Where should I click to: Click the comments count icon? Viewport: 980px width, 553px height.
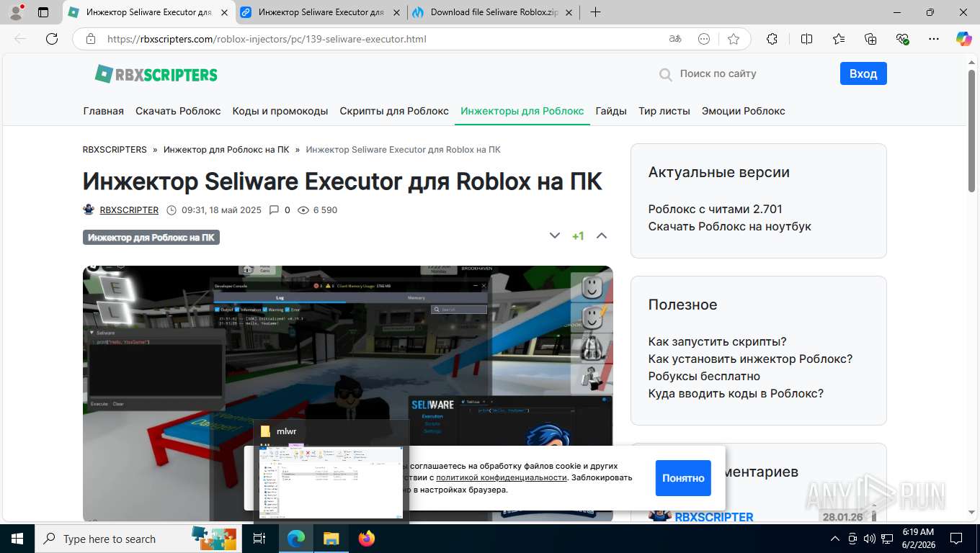(x=274, y=210)
